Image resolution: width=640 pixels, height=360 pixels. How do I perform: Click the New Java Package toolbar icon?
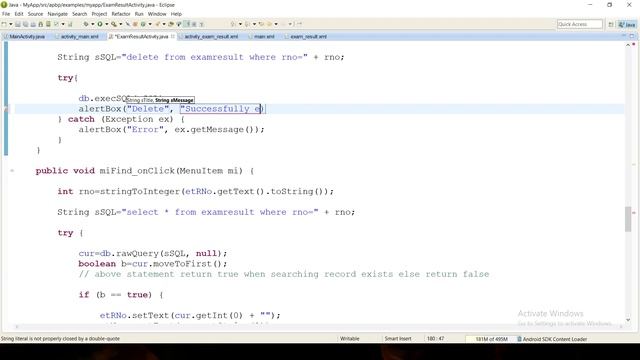tap(135, 24)
